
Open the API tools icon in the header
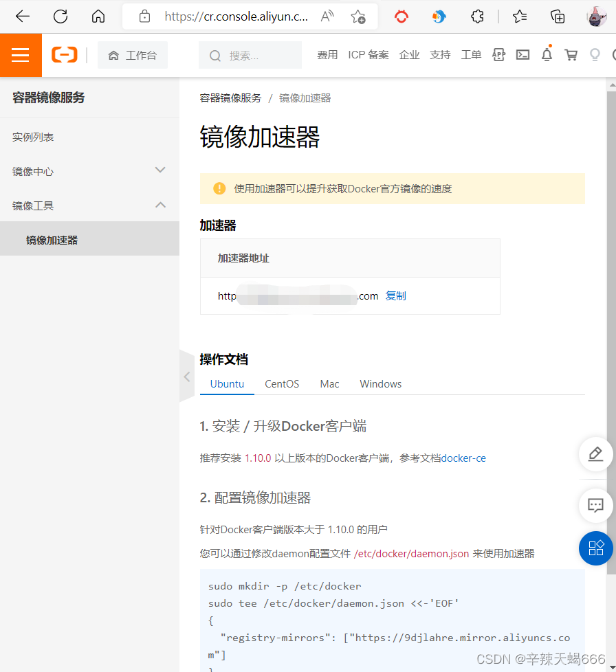coord(498,55)
